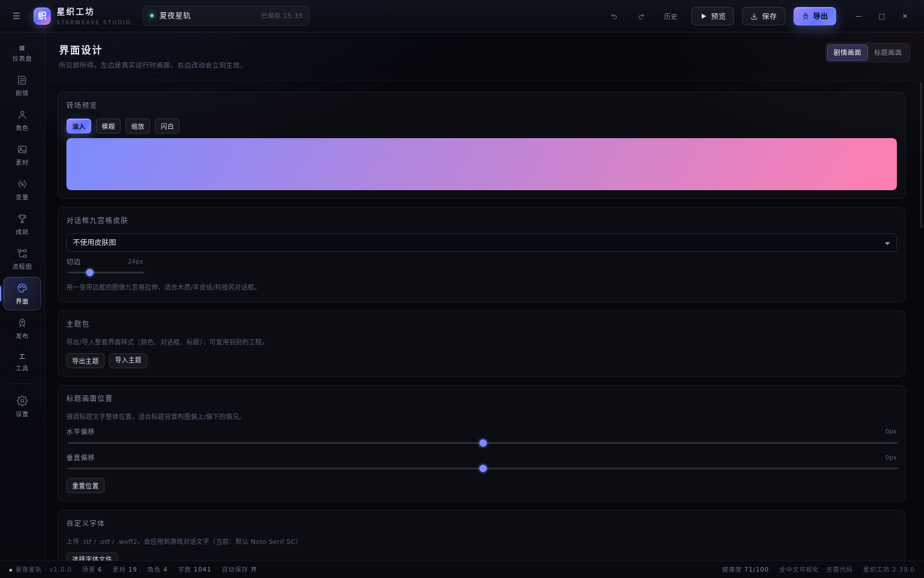
Task: Open the 变量 variables section
Action: coord(22,190)
